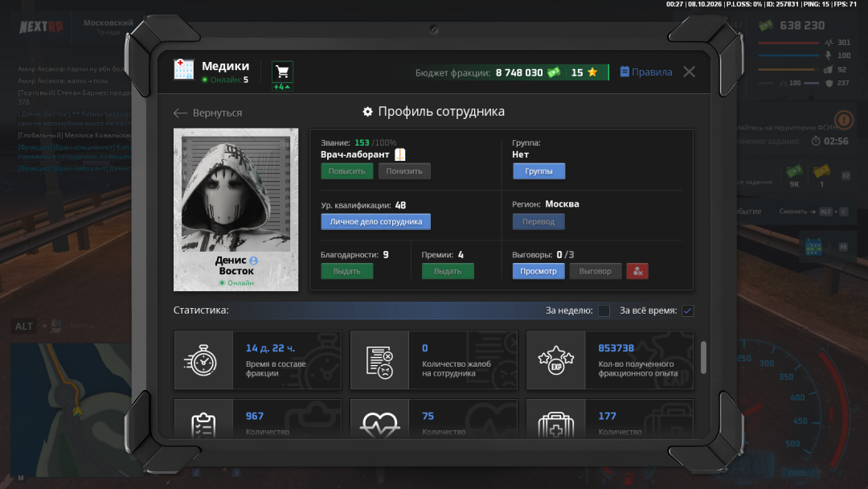Click the Перевод transfer button

point(538,221)
